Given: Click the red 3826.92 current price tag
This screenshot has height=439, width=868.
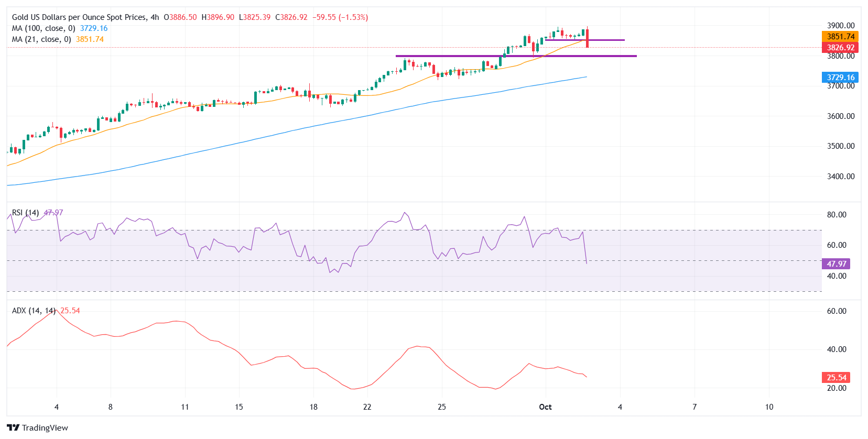Looking at the screenshot, I should click(x=840, y=48).
